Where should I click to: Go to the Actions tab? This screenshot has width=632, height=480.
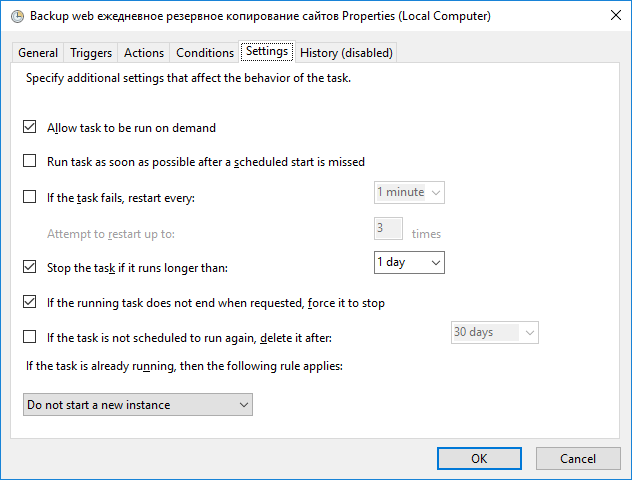coord(144,53)
